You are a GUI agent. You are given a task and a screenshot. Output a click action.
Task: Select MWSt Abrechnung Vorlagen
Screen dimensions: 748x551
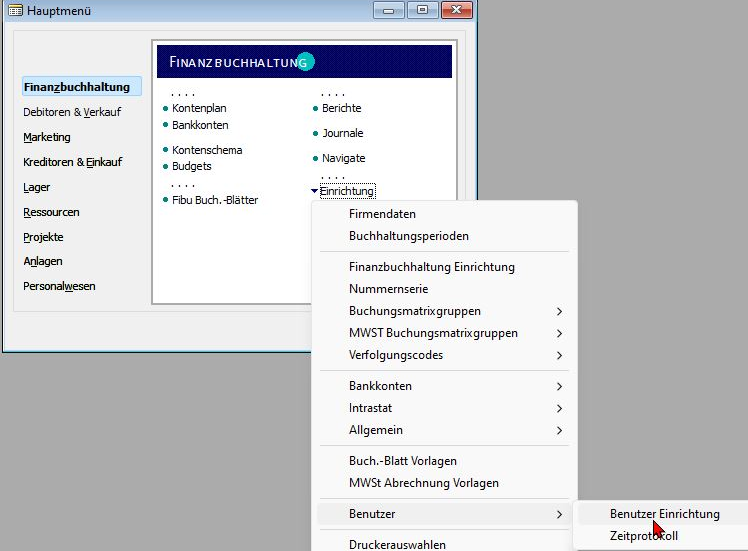click(x=444, y=483)
